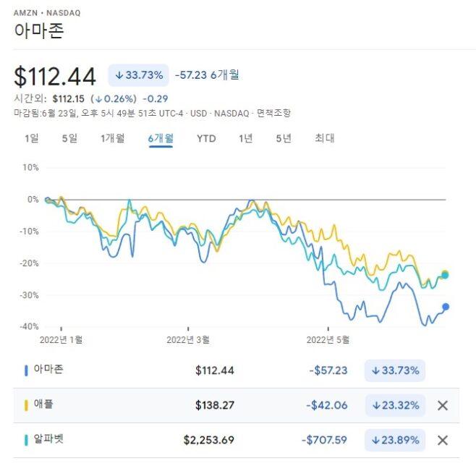
Task: Open the 5년 chart range
Action: (x=284, y=138)
